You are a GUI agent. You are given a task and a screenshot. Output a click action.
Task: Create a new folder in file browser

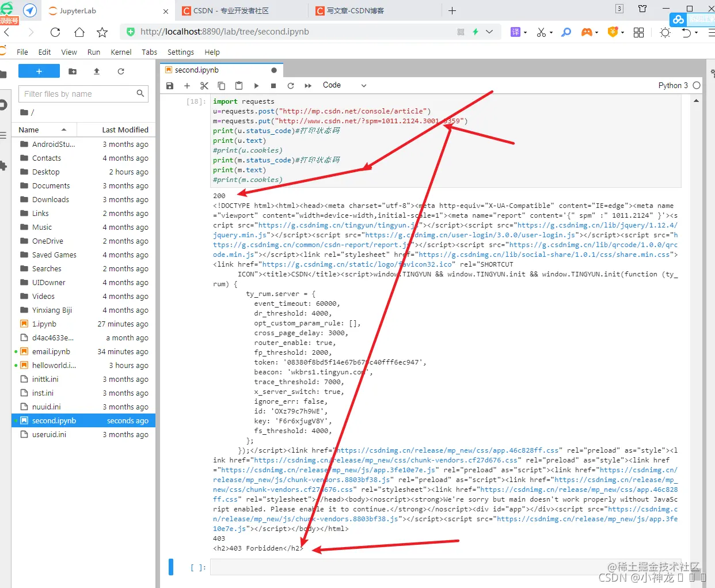pyautogui.click(x=73, y=71)
